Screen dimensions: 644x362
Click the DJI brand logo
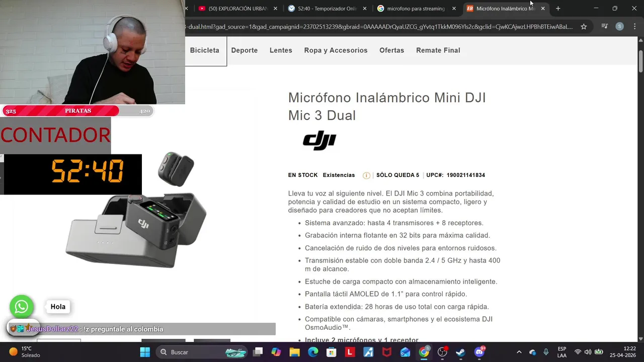pos(319,140)
